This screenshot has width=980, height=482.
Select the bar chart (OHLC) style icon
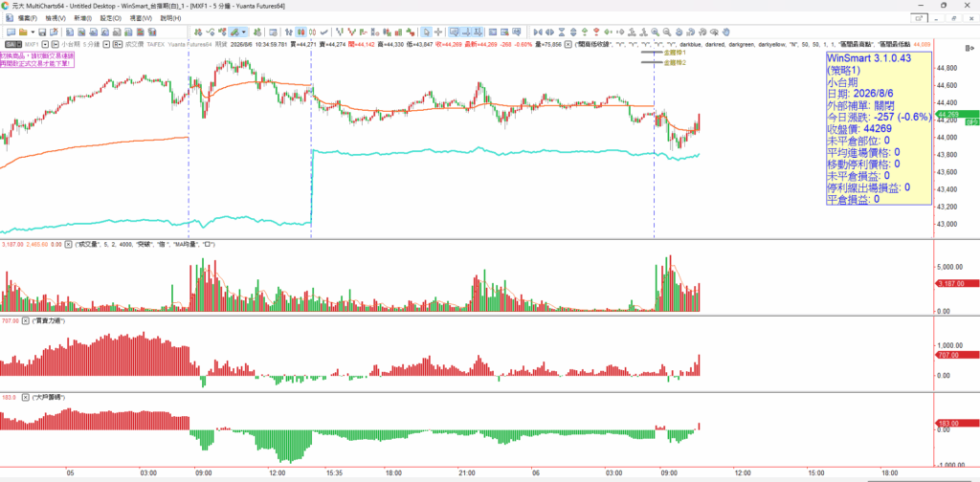[289, 32]
